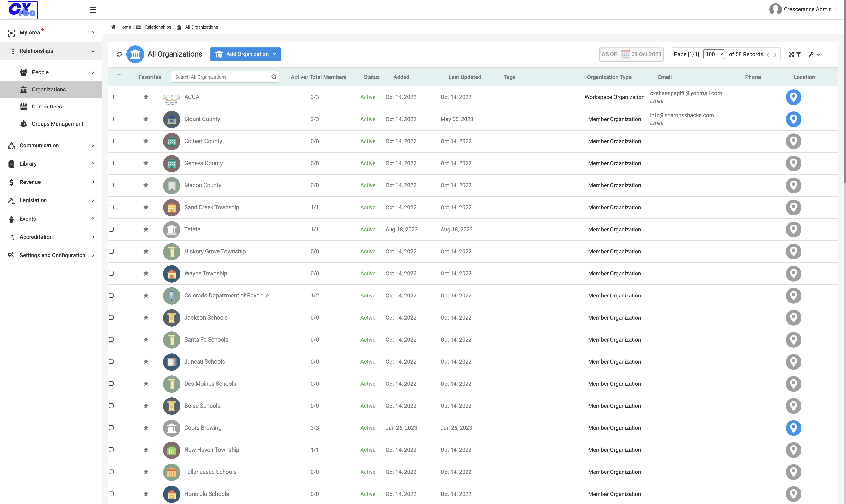Screen dimensions: 846x504
Task: Open Colorado Department of Revenue record
Action: tap(226, 296)
